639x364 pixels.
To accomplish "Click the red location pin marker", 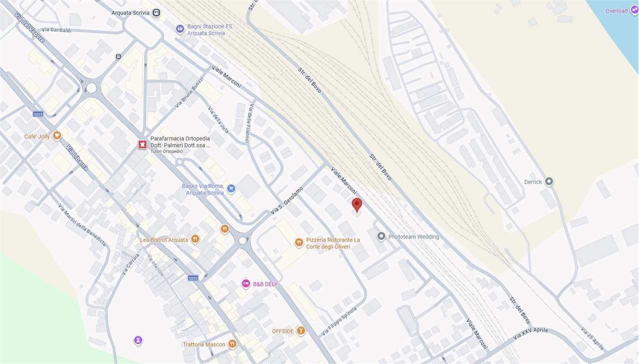I will (356, 205).
